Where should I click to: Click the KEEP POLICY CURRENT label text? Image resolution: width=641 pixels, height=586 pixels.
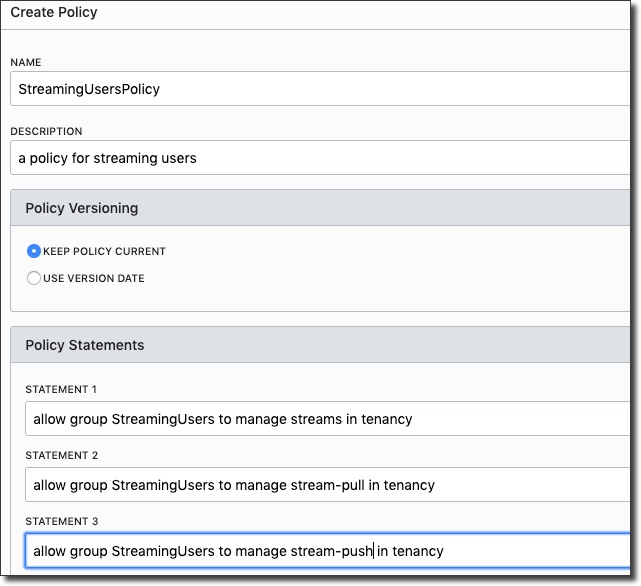pyautogui.click(x=104, y=251)
